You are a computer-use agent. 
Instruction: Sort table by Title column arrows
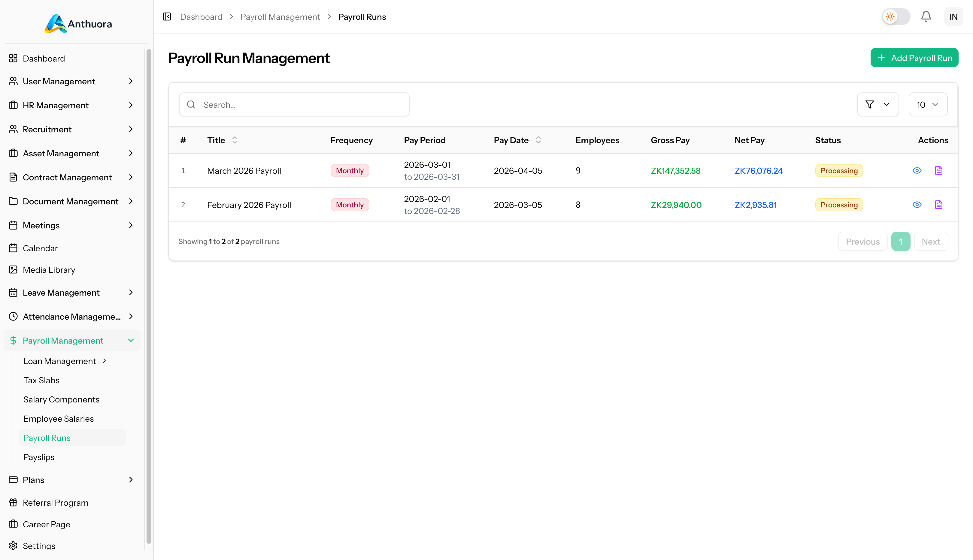coord(235,140)
